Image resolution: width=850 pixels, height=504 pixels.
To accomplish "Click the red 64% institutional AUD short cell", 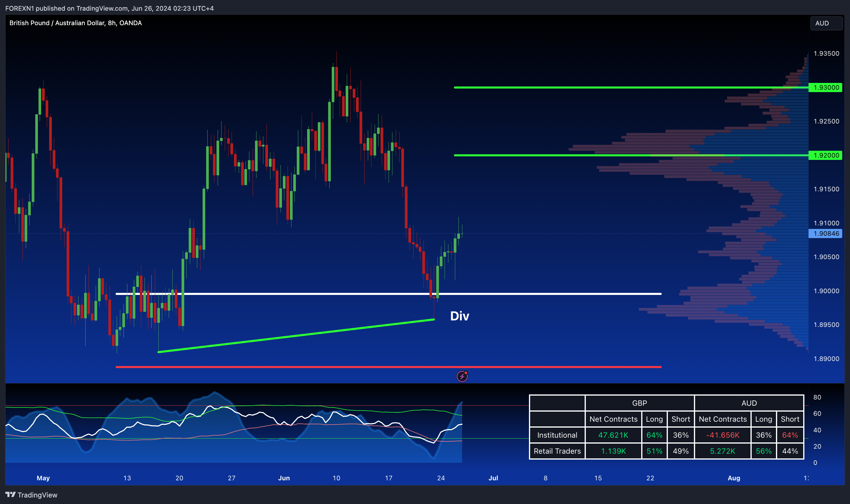I will (790, 435).
